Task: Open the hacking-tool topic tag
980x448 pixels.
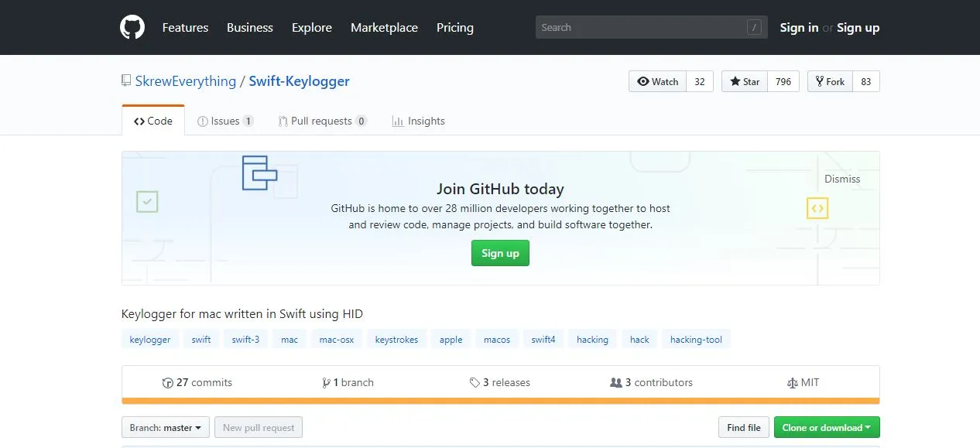Action: pos(696,339)
